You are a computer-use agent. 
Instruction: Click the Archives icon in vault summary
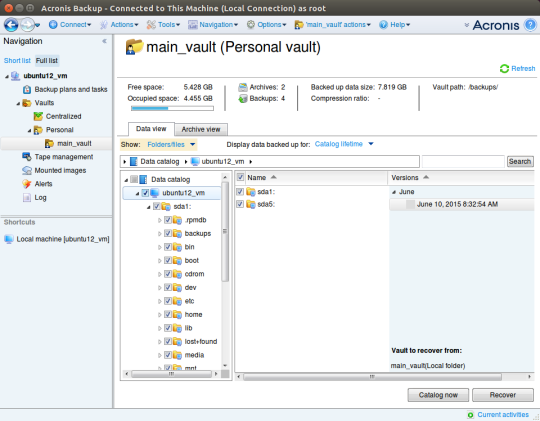pos(243,87)
